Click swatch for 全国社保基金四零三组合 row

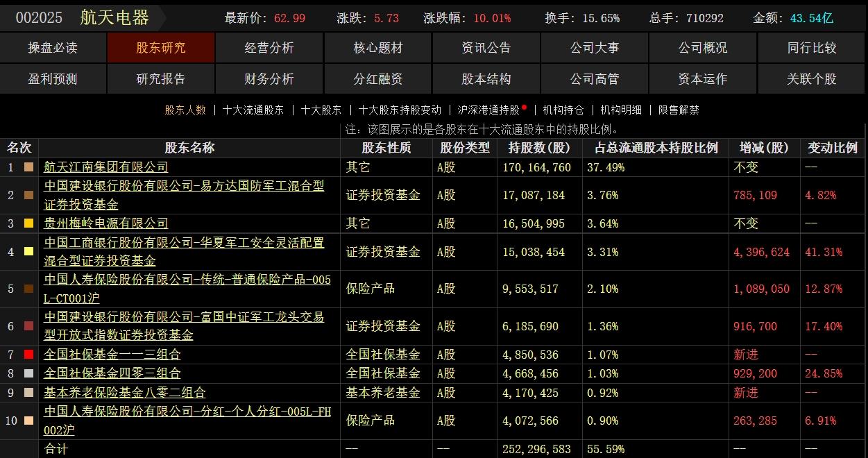28,373
